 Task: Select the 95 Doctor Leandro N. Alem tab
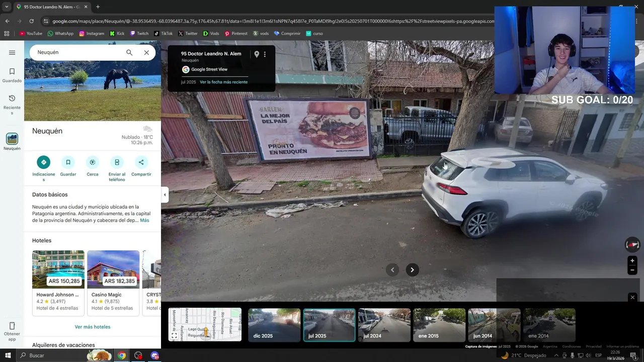click(x=51, y=7)
